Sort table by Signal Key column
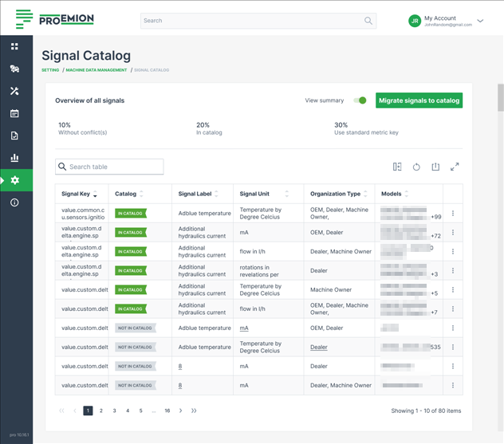The width and height of the screenshot is (504, 444). click(96, 194)
